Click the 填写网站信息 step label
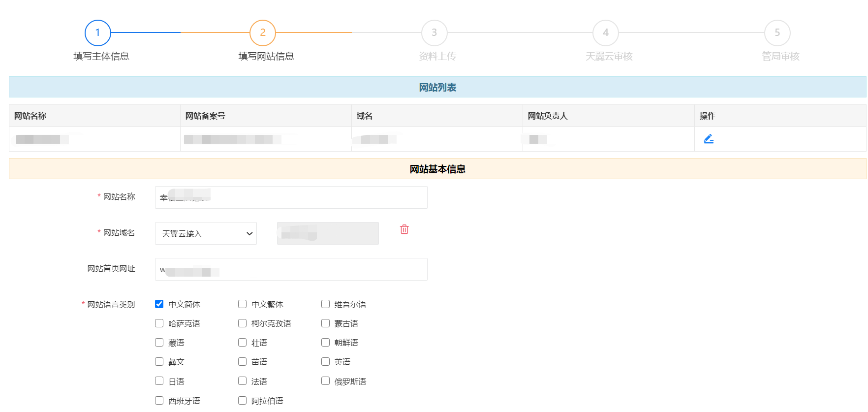The image size is (868, 412). pos(266,56)
